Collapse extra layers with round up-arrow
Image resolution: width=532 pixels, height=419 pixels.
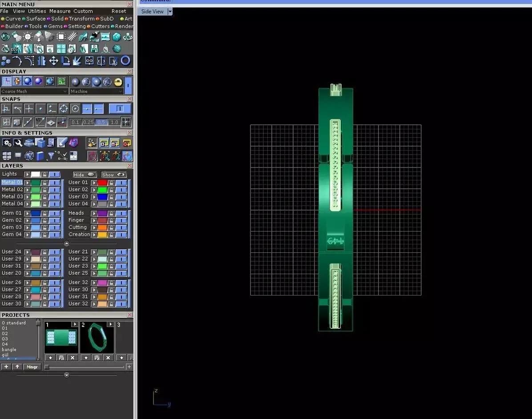[67, 243]
